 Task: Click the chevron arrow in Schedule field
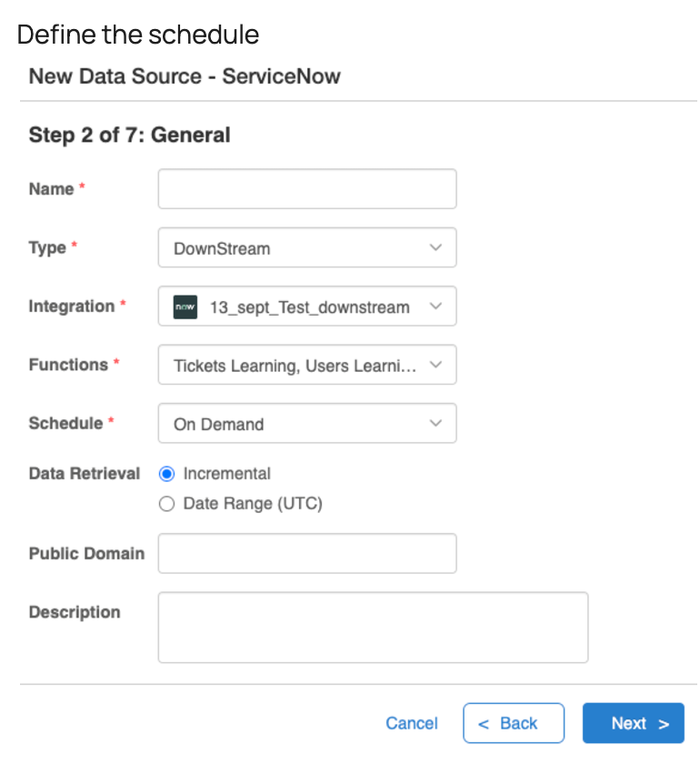point(435,423)
